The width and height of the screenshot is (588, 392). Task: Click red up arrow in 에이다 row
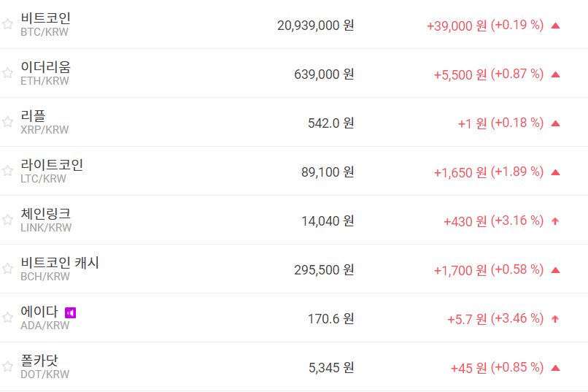click(555, 318)
